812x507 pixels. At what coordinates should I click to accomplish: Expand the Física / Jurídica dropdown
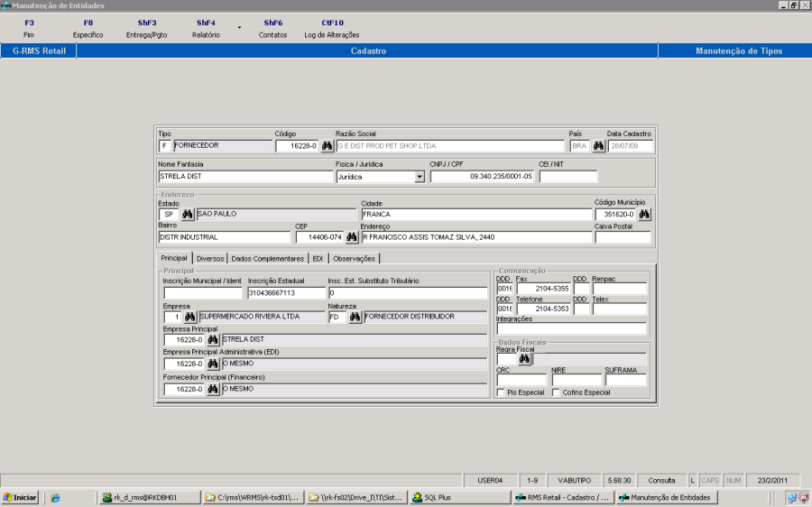[x=419, y=178]
